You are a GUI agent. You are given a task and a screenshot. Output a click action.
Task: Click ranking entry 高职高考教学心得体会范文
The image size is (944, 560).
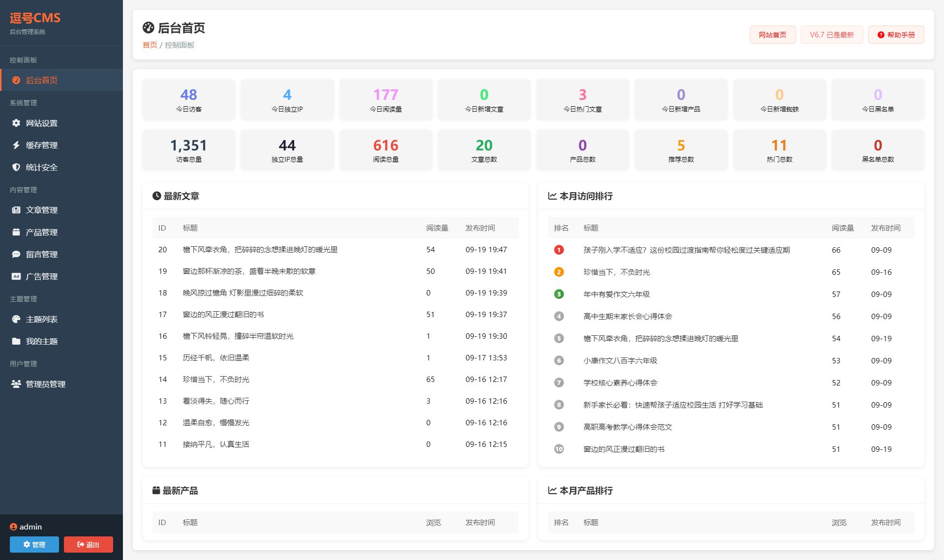(x=628, y=427)
